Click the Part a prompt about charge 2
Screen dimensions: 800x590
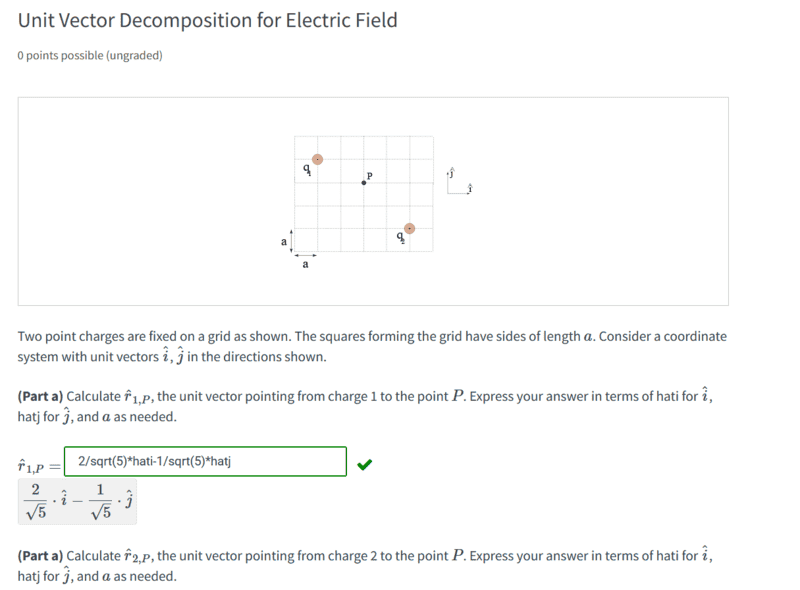pyautogui.click(x=365, y=565)
